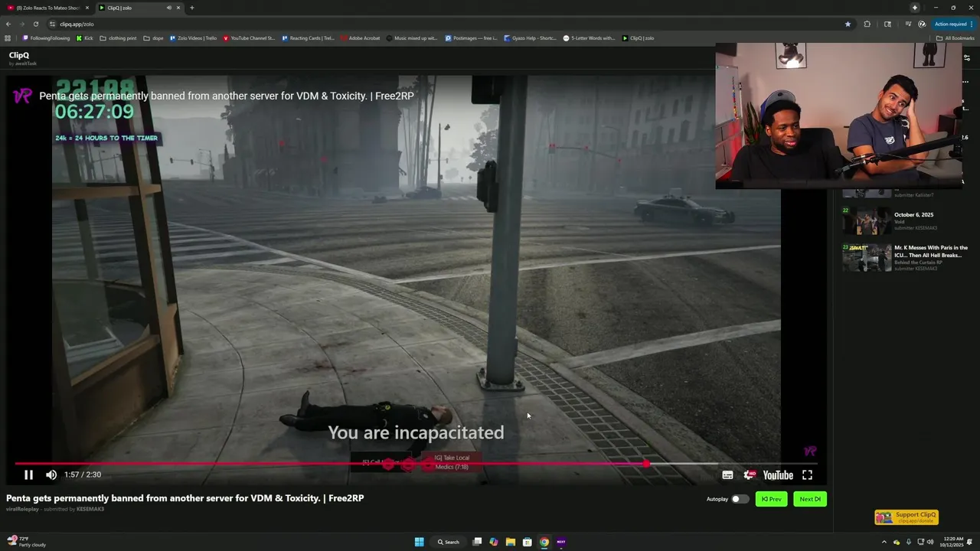Image resolution: width=980 pixels, height=551 pixels.
Task: Toggle the Autoplay switch
Action: [739, 499]
